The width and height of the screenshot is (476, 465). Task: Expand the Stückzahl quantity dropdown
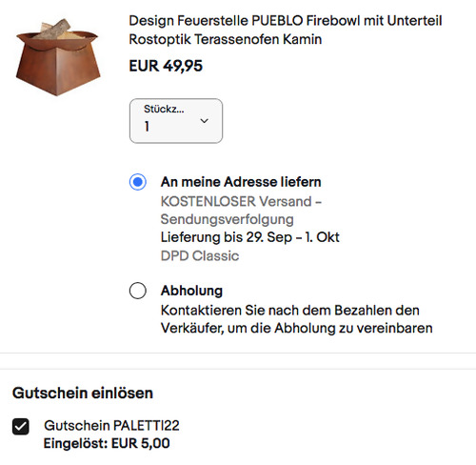pos(176,121)
